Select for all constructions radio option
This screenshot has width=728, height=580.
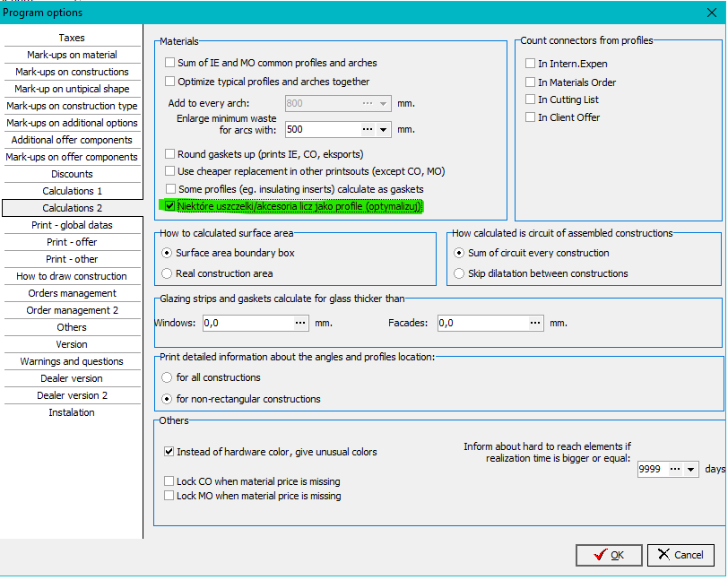166,377
